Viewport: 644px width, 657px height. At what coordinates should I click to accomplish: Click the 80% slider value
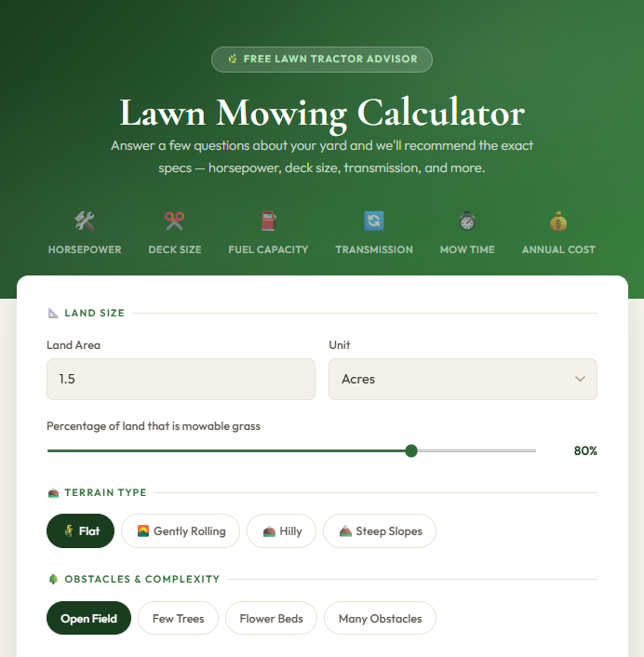point(585,450)
